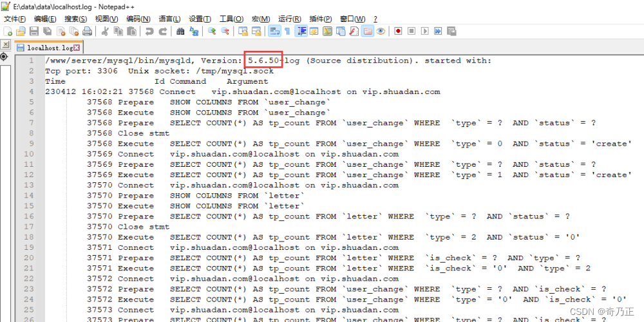Open the 编辑(E) menu
This screenshot has width=644, height=322.
pos(45,19)
